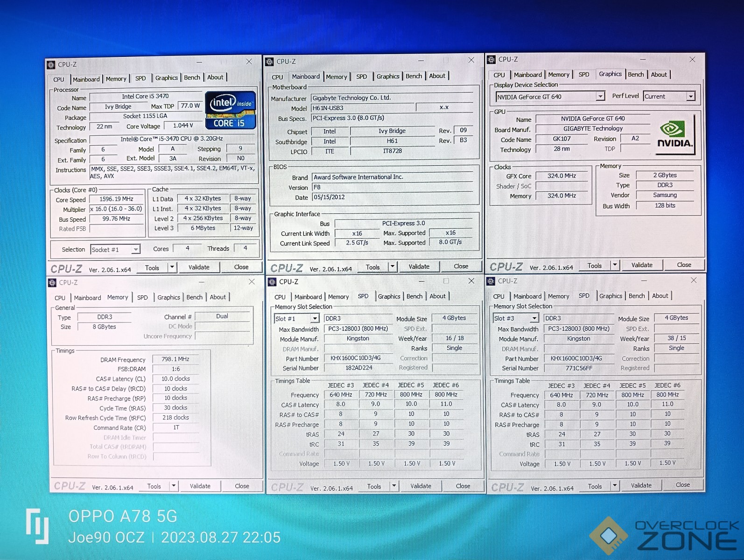Click Validate in Slot #3 SPD window
The height and width of the screenshot is (560, 744).
pyautogui.click(x=641, y=485)
